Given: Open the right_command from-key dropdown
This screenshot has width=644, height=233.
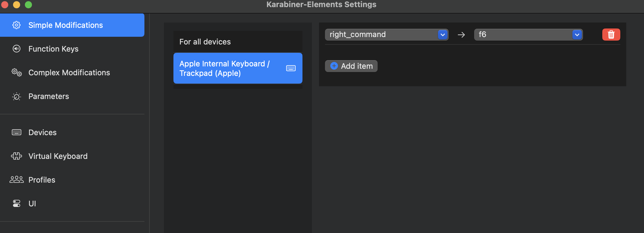Looking at the screenshot, I should (387, 35).
